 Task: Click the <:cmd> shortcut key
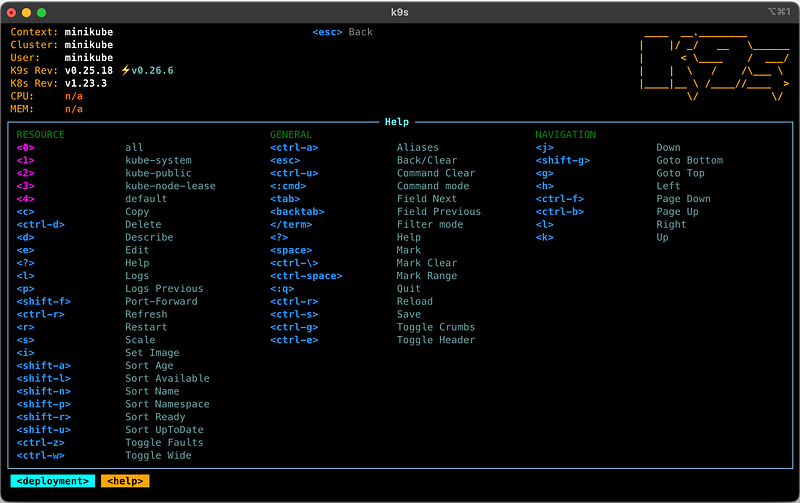pos(288,186)
